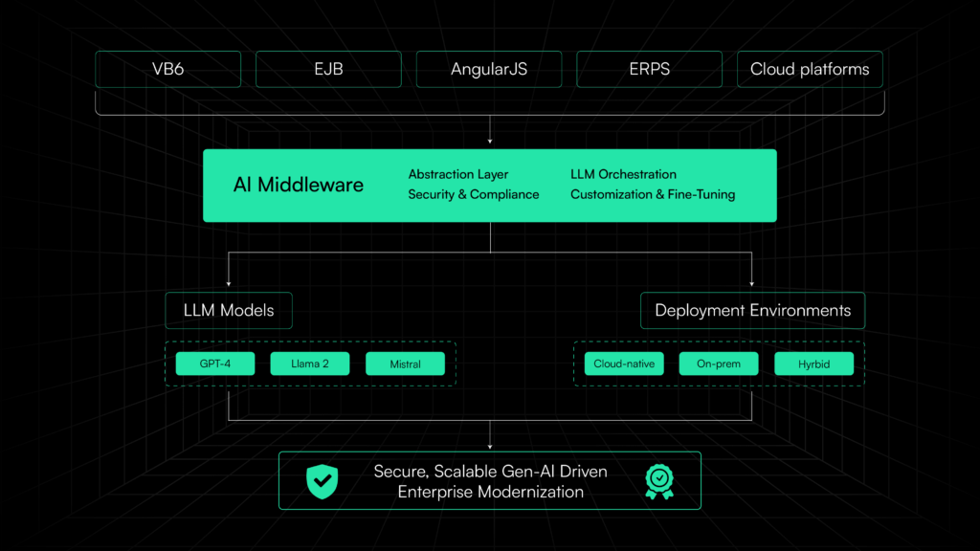The height and width of the screenshot is (551, 980).
Task: Click Customization & Fine-Tuning text
Action: [653, 194]
